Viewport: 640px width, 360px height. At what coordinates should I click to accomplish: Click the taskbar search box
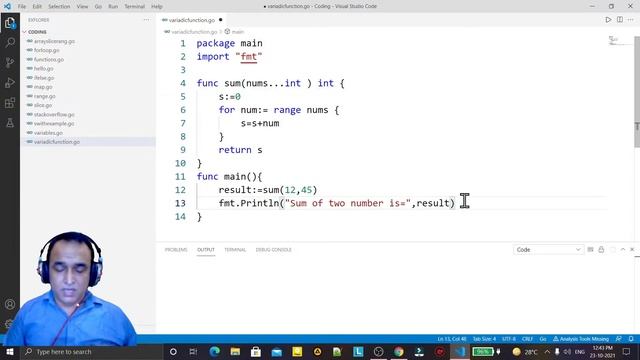point(91,351)
